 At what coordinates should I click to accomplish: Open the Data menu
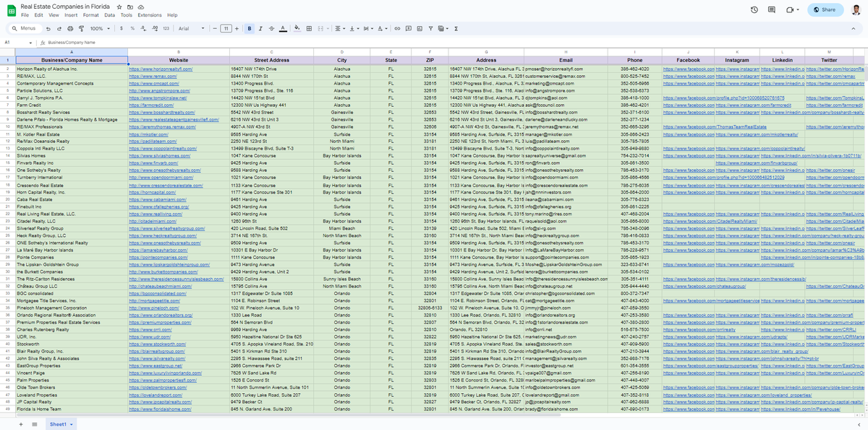109,15
